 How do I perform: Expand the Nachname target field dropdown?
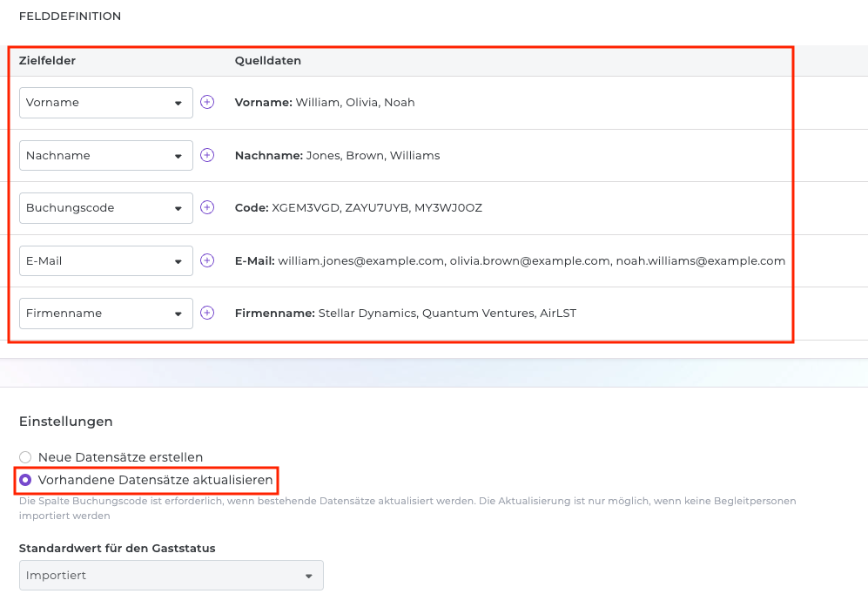[x=106, y=156]
